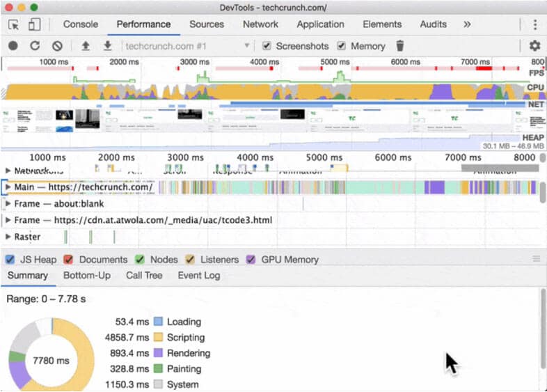This screenshot has width=547, height=392.
Task: Switch to the Network tab
Action: [260, 24]
